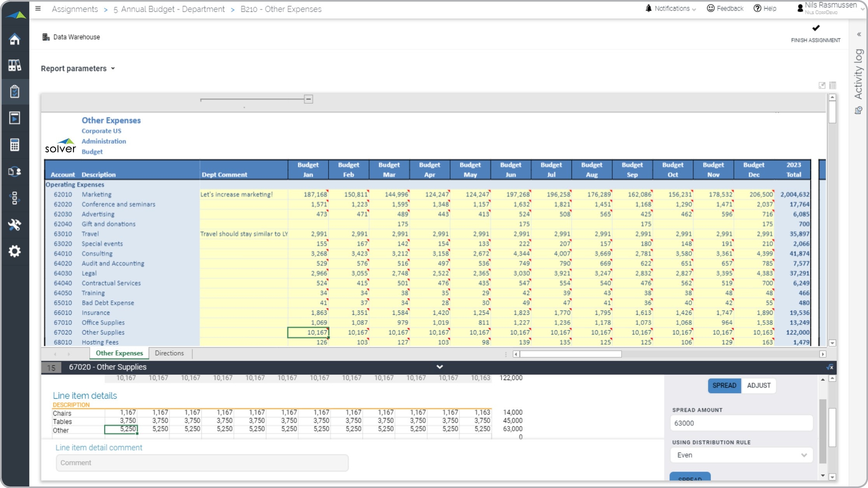Go to Assignments breadcrumb link
Image resolution: width=868 pixels, height=488 pixels.
(x=75, y=9)
